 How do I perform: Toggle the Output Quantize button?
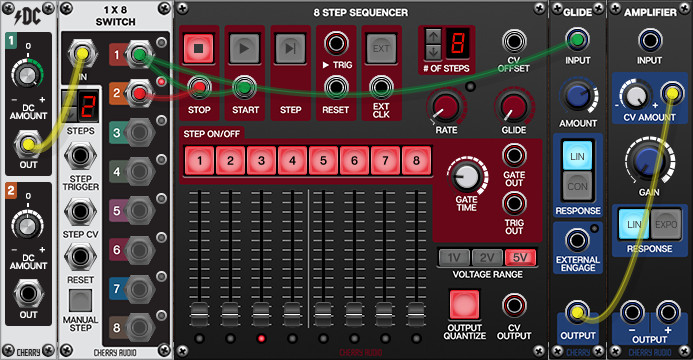[x=464, y=304]
